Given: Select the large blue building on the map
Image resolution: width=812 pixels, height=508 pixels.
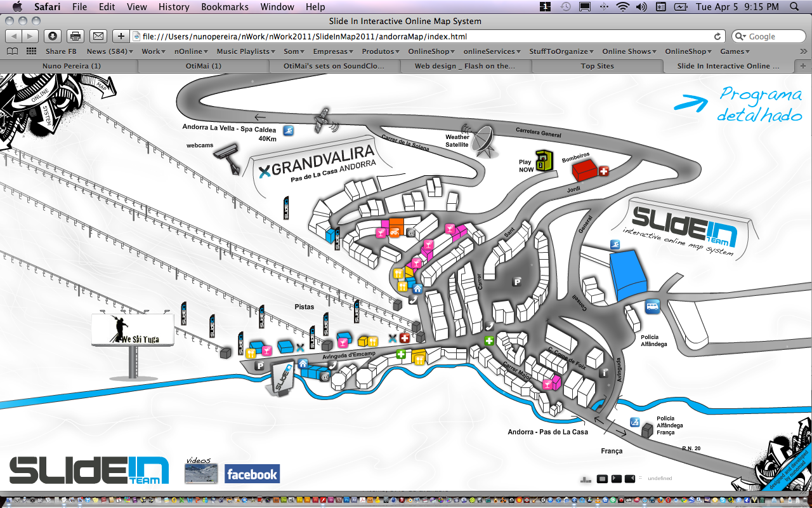Looking at the screenshot, I should (x=628, y=274).
